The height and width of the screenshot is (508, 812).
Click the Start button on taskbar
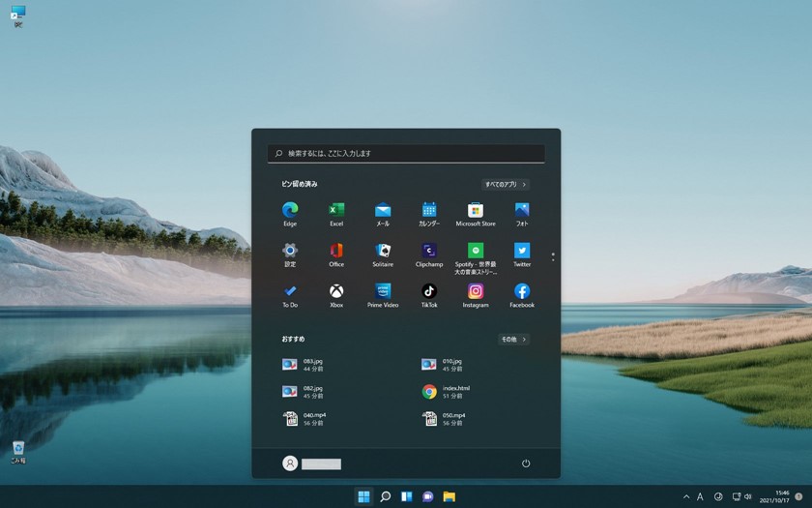[364, 496]
